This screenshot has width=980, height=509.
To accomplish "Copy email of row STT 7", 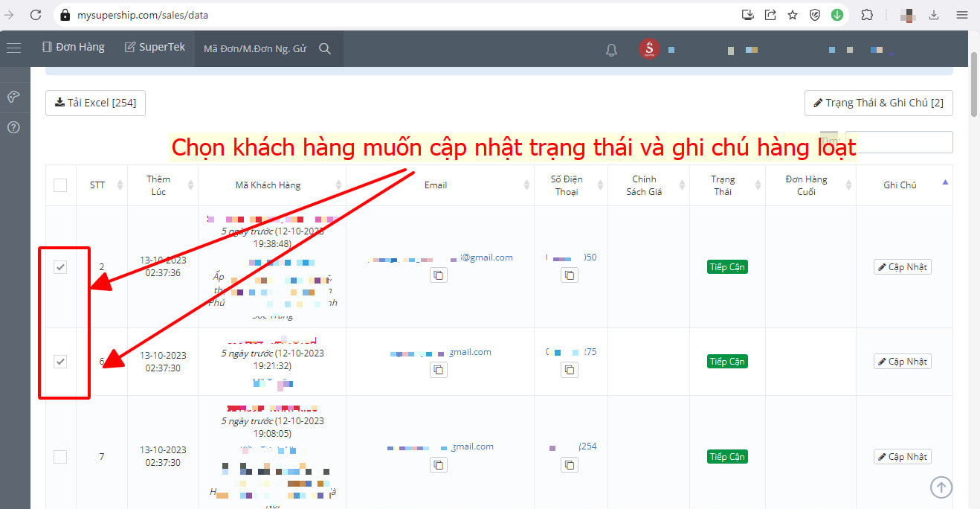I will click(x=439, y=464).
